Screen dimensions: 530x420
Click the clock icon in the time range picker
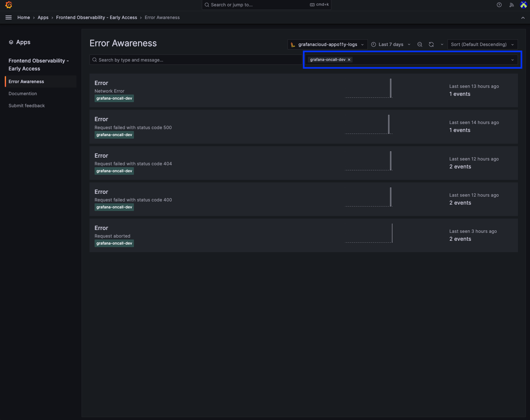pyautogui.click(x=374, y=44)
